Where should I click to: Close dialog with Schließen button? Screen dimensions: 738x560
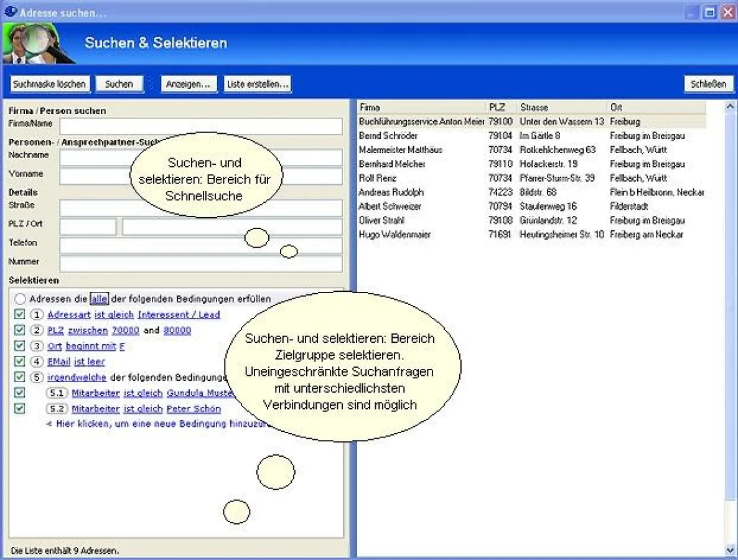(708, 84)
